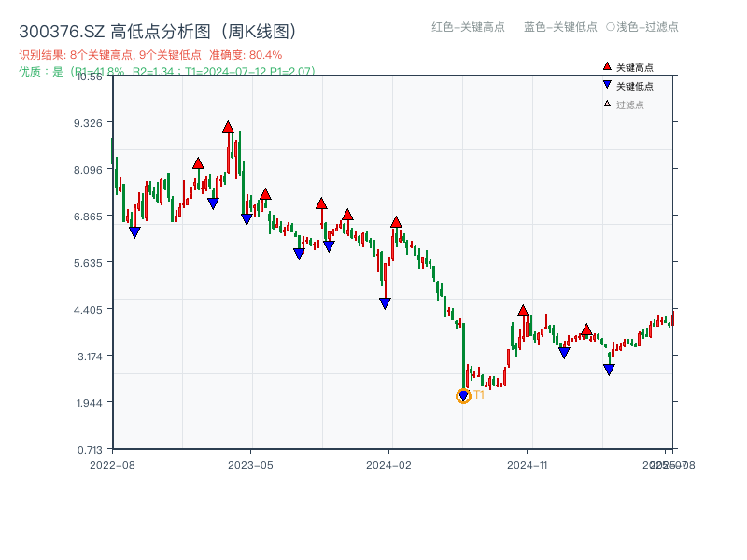The height and width of the screenshot is (560, 747).
Task: Click the blue 关键低点 legend triangle
Action: coord(607,85)
